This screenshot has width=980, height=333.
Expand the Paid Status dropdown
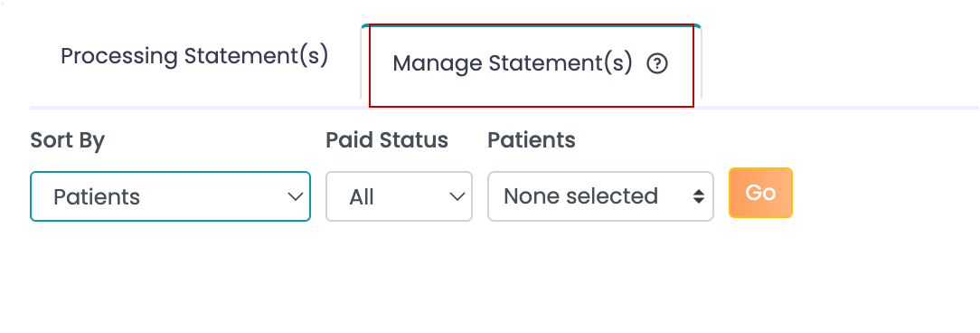(x=399, y=196)
